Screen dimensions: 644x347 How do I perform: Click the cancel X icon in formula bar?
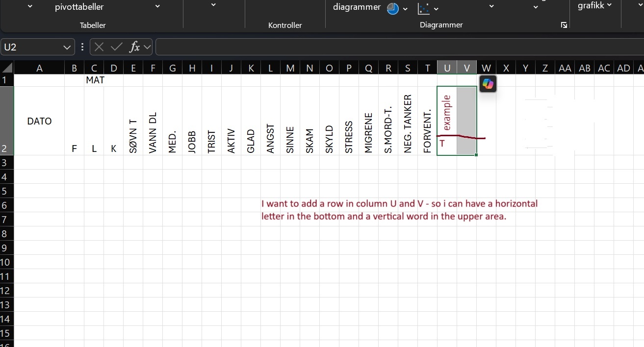pos(99,47)
